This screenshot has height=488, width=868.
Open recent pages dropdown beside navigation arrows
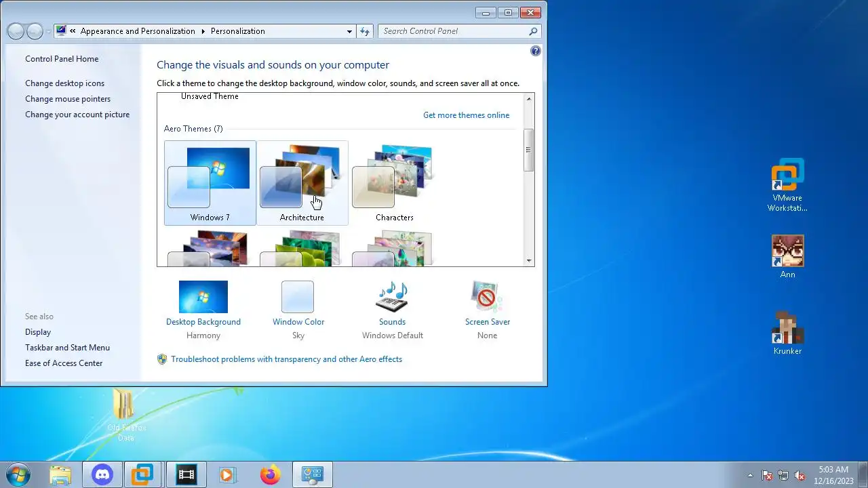(48, 31)
